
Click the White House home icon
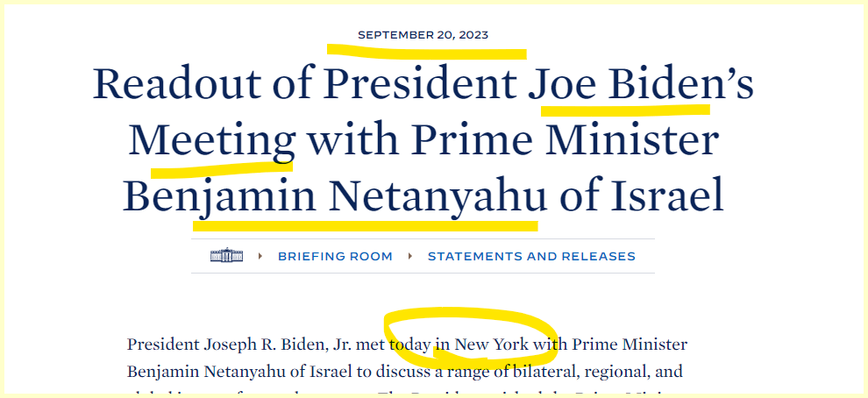pyautogui.click(x=226, y=256)
